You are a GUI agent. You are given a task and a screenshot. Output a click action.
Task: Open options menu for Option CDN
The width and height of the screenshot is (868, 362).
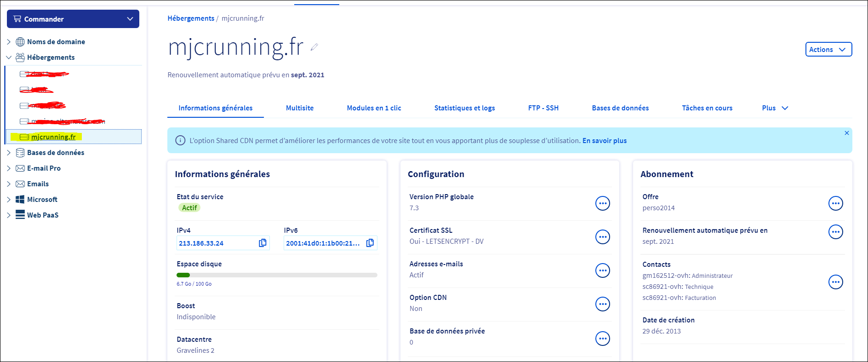602,304
